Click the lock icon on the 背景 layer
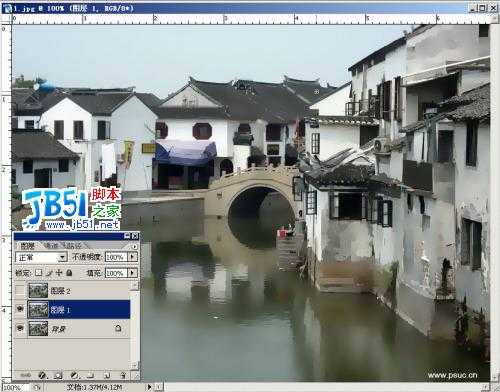Viewport: 500px width, 392px height. (x=118, y=328)
